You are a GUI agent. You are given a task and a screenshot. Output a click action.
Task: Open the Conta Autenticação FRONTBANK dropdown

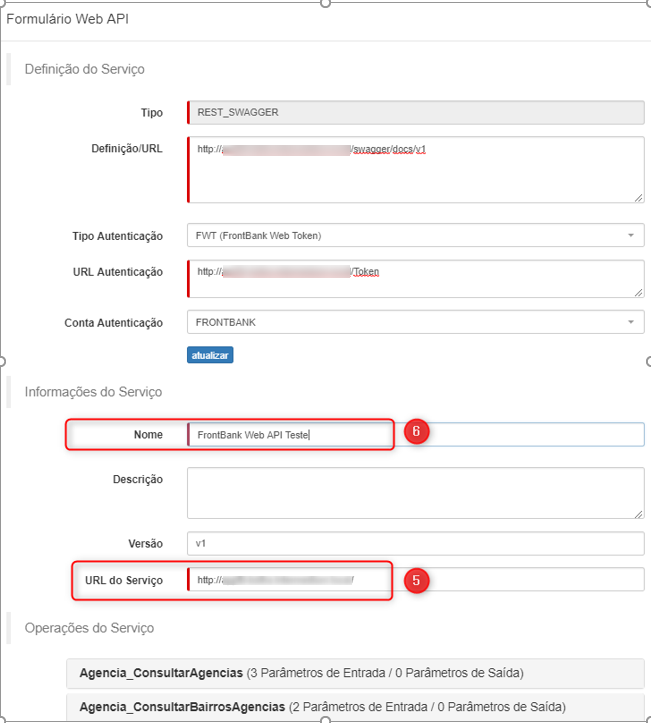(415, 322)
